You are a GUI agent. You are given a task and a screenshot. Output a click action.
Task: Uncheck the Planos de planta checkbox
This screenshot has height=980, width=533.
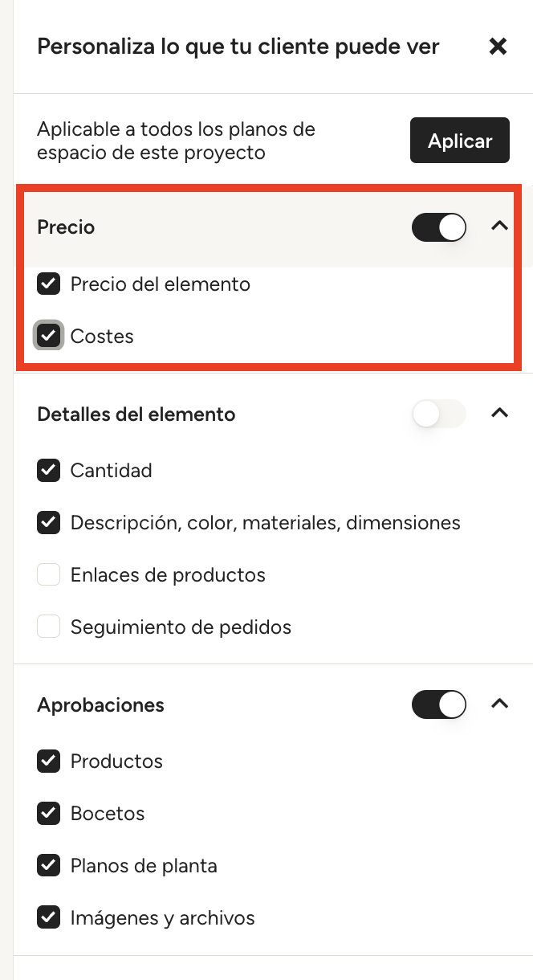(49, 865)
